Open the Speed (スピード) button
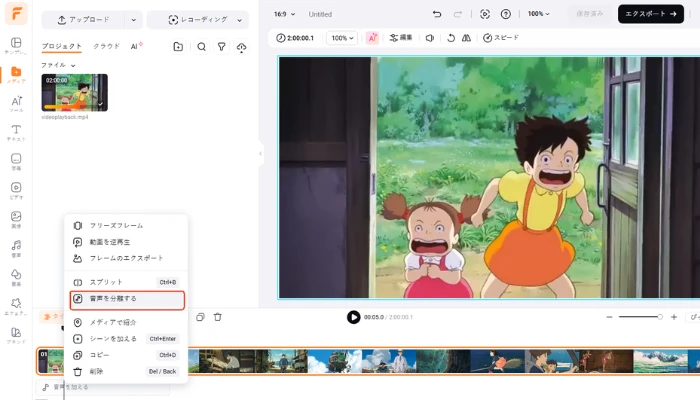This screenshot has height=400, width=700. click(x=501, y=38)
